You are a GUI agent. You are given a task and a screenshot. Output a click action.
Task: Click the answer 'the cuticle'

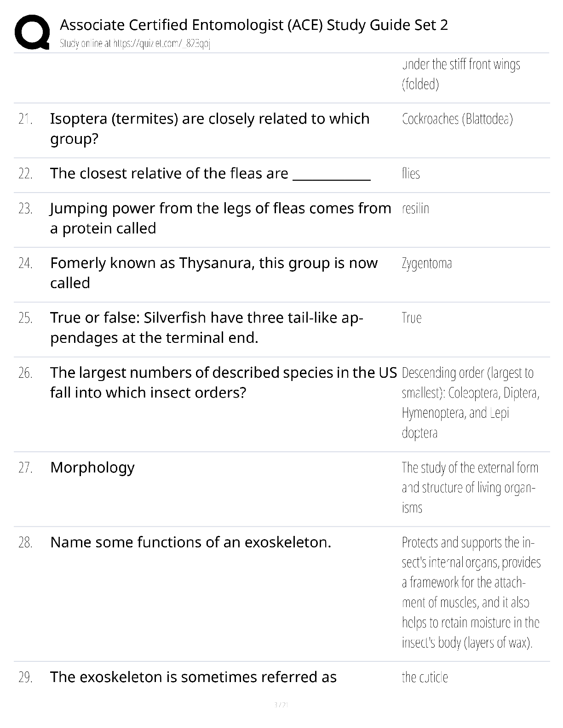click(x=425, y=677)
